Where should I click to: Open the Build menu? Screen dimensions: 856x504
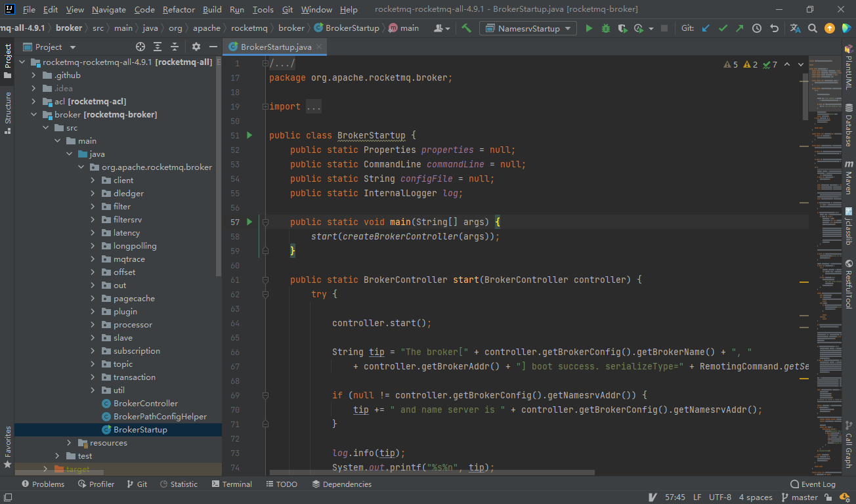(212, 9)
